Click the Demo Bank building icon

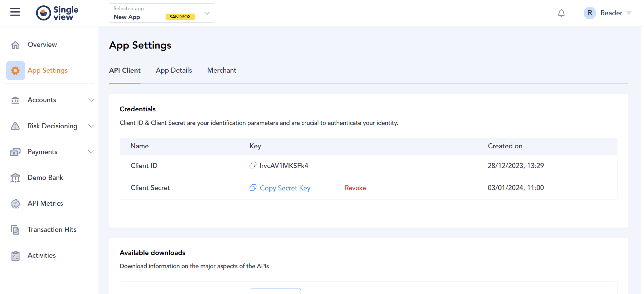[x=15, y=178]
